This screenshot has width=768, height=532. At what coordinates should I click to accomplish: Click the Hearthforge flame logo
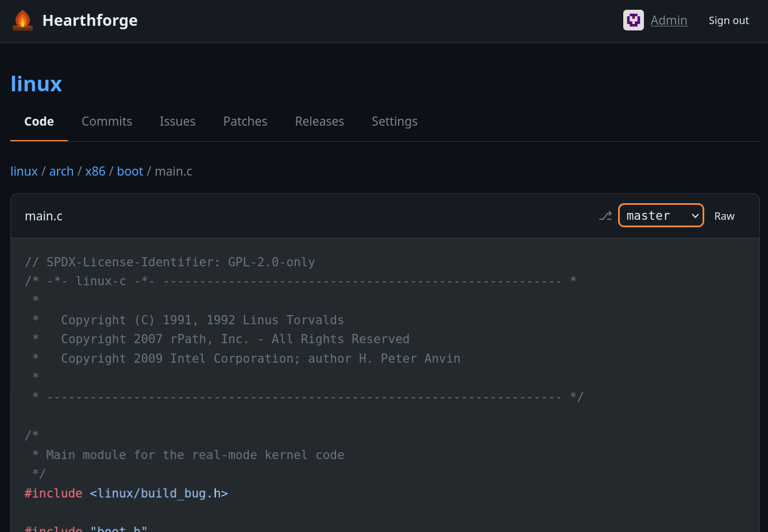pos(22,20)
